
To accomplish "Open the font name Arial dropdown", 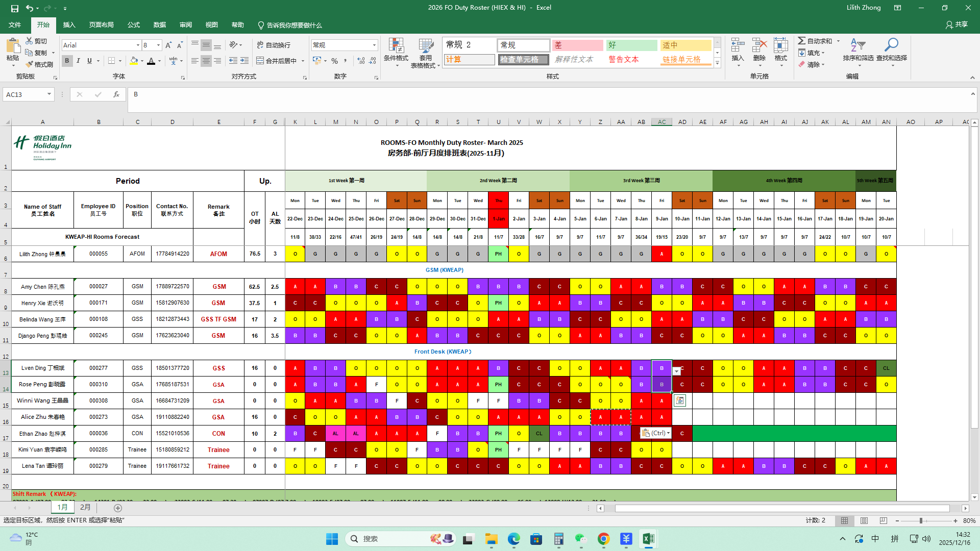I will tap(138, 45).
